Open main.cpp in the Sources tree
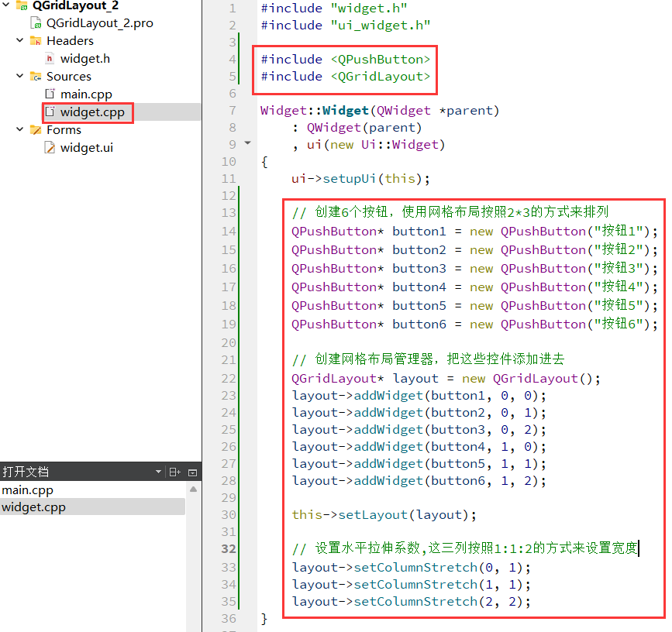The width and height of the screenshot is (672, 632). pyautogui.click(x=86, y=94)
